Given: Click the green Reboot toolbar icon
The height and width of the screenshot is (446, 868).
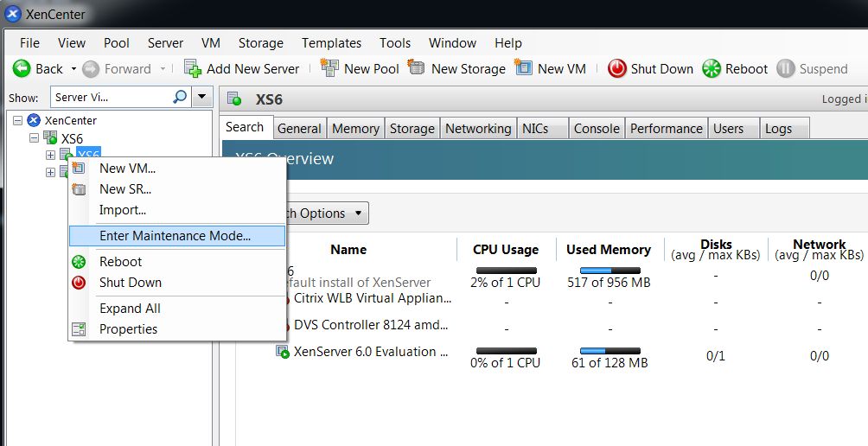Looking at the screenshot, I should click(711, 69).
